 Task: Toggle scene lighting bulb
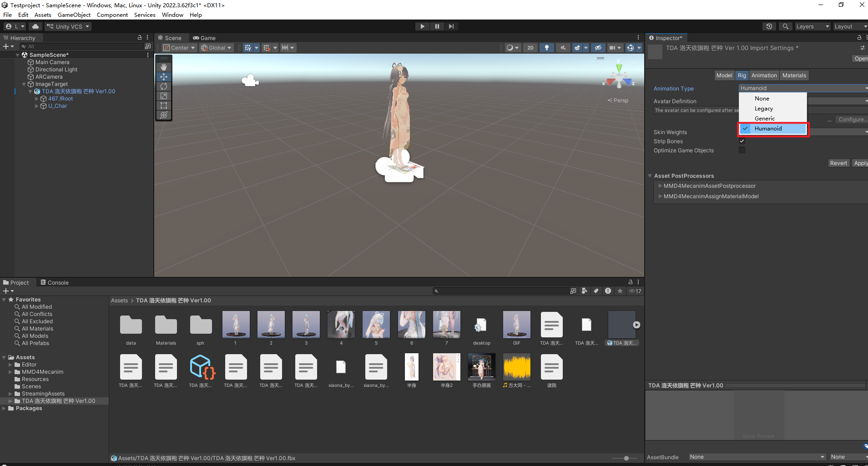(547, 48)
